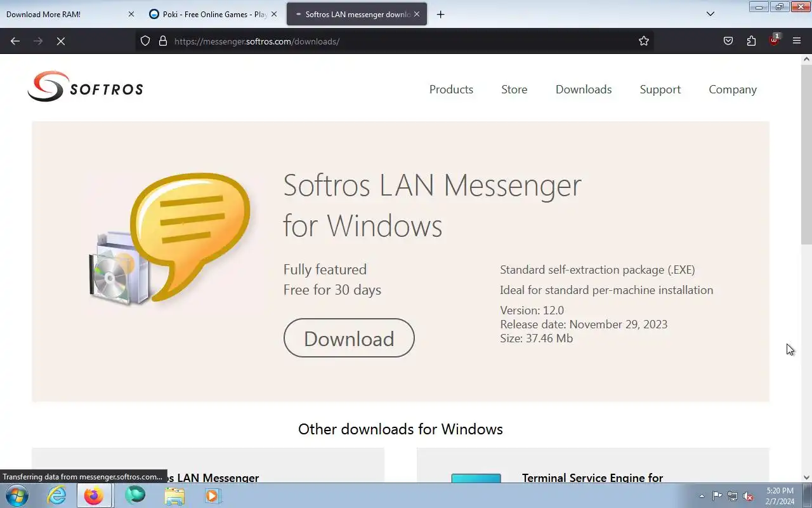This screenshot has width=812, height=508.
Task: Click the scrollbar up arrow
Action: [x=806, y=59]
